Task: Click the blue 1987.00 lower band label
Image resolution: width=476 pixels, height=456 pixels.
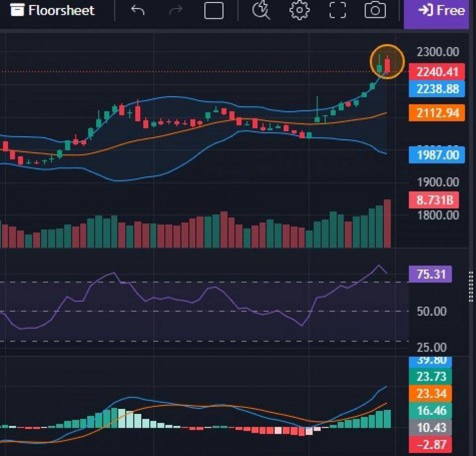Action: tap(437, 155)
